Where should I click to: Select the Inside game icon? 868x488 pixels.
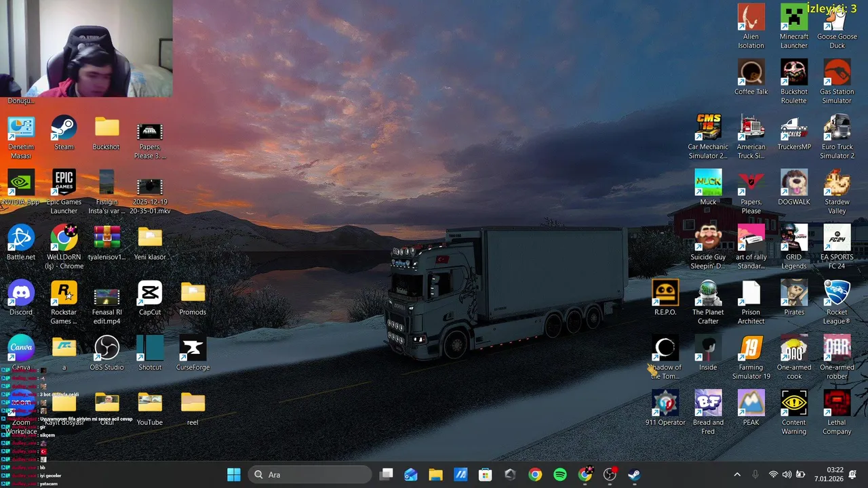pyautogui.click(x=708, y=353)
